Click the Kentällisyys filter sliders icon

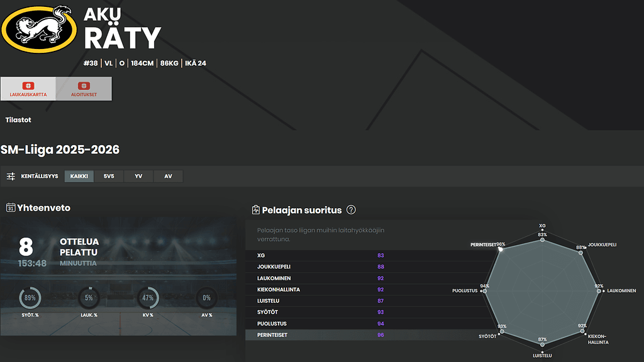(x=11, y=177)
